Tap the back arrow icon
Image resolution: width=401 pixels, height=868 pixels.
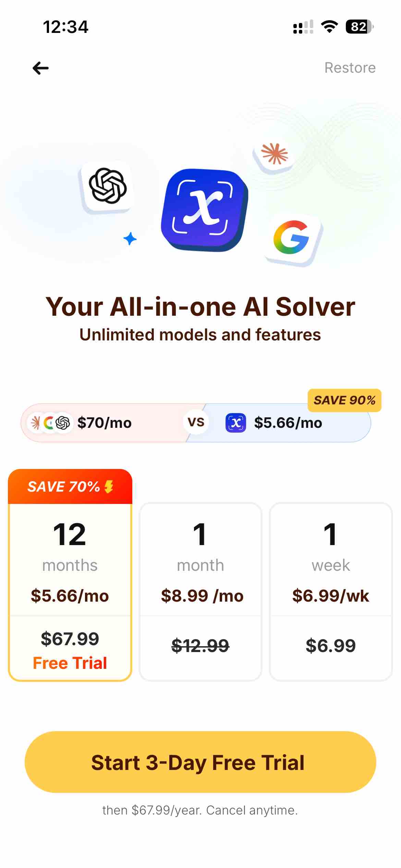tap(40, 68)
